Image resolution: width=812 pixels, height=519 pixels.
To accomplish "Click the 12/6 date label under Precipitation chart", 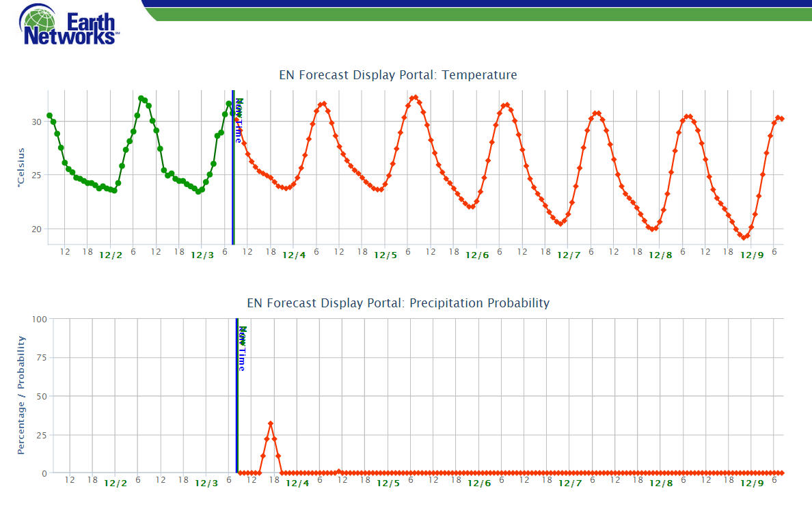I will pos(479,483).
